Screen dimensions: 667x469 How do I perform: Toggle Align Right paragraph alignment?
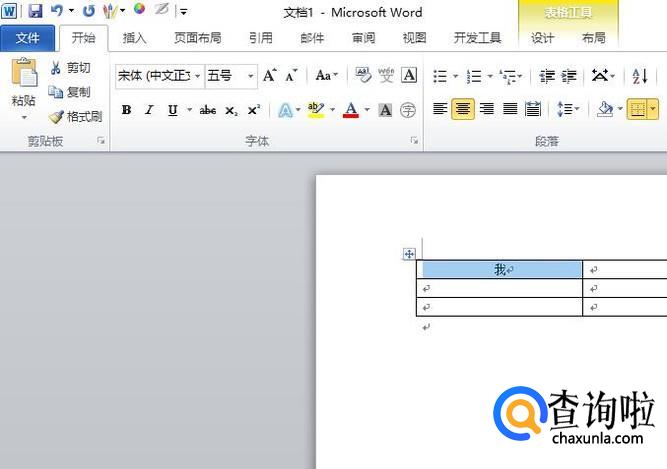point(487,109)
